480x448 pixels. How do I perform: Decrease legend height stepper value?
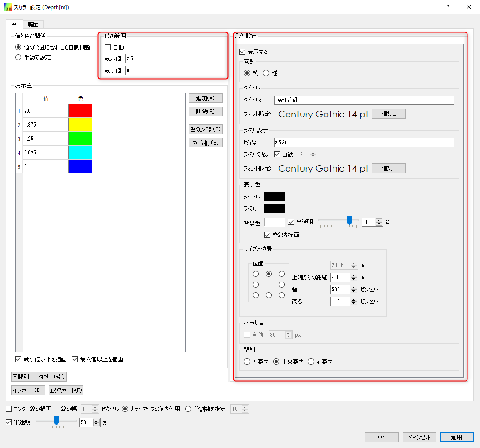coord(354,303)
